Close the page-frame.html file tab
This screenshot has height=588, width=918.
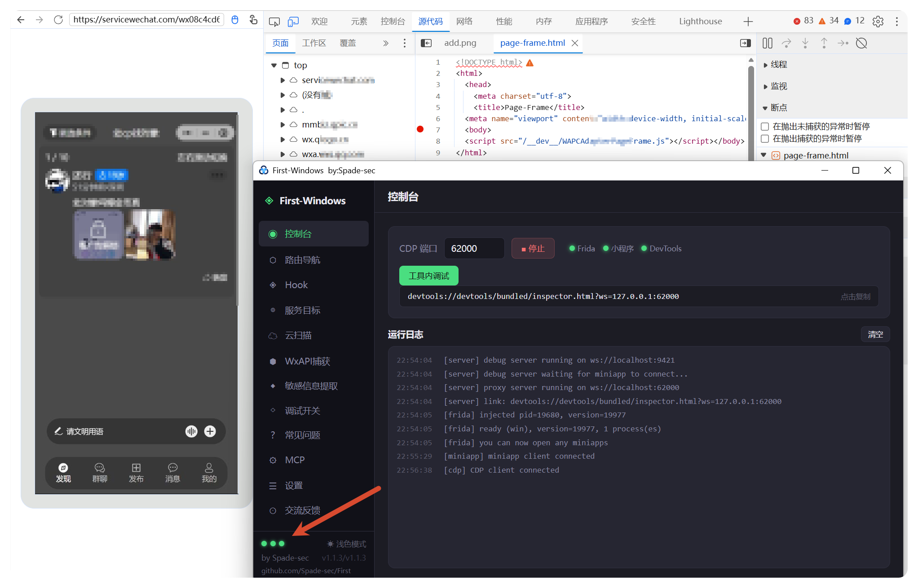pyautogui.click(x=575, y=43)
